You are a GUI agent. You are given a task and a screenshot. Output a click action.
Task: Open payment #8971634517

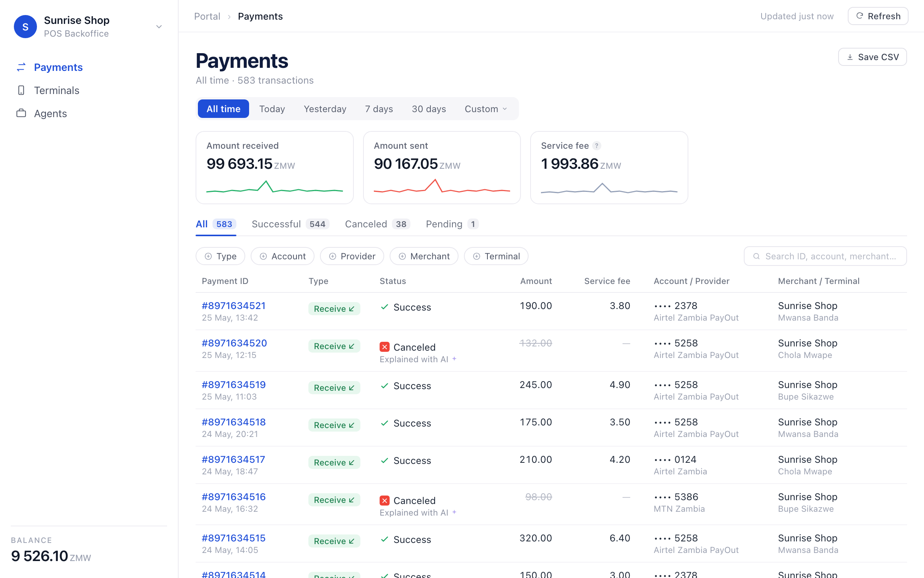point(233,460)
